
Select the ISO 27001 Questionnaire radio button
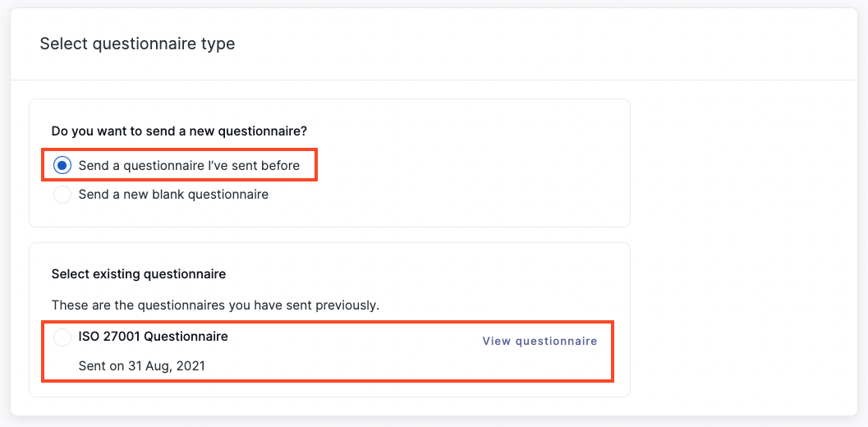(x=62, y=337)
